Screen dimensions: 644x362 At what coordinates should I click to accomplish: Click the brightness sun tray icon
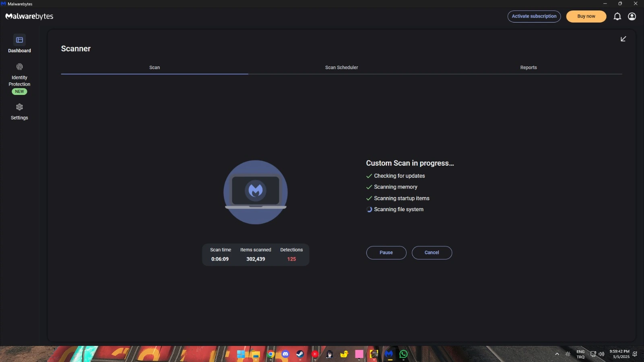click(x=568, y=354)
